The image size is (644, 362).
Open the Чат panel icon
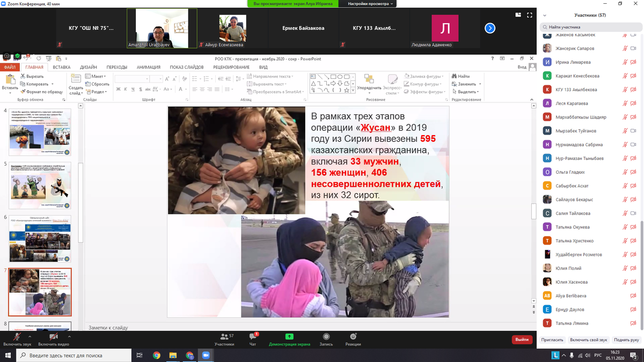(252, 338)
